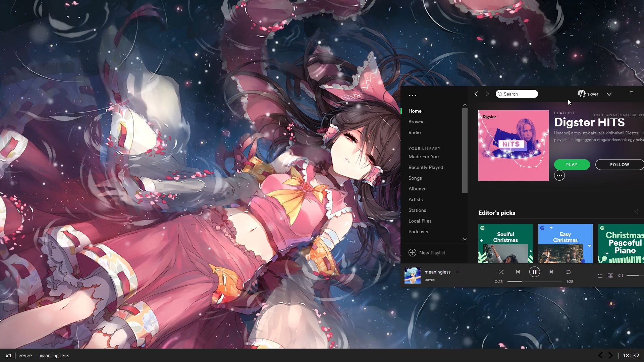Screen dimensions: 644x362
Task: Skip to the next track
Action: (x=551, y=272)
